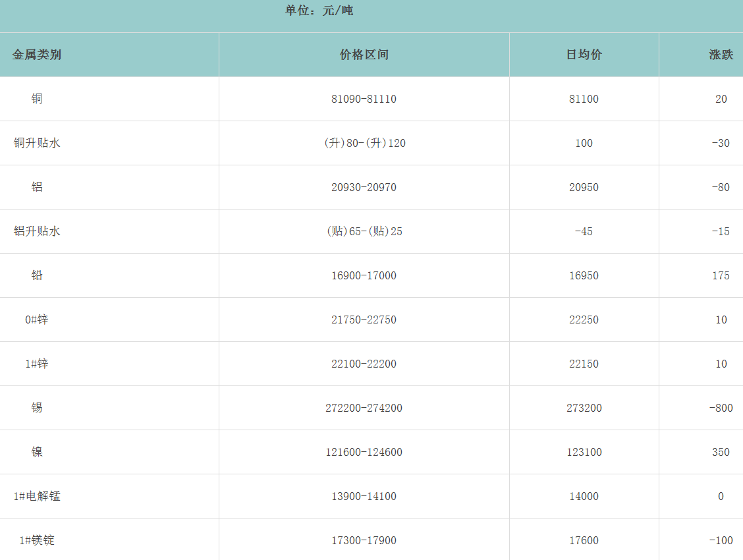Select the tin change value -800

pyautogui.click(x=721, y=408)
